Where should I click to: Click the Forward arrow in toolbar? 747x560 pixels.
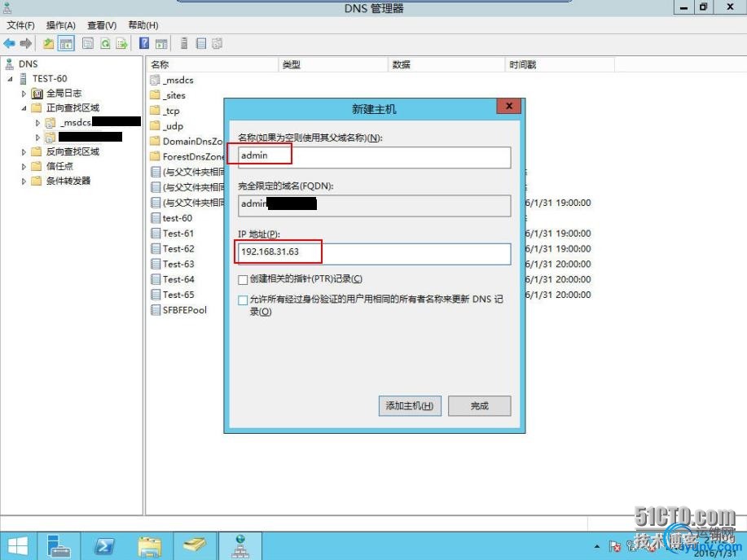[26, 43]
